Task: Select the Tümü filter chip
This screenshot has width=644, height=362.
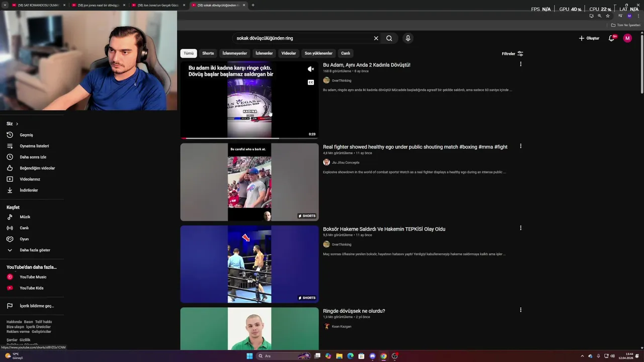Action: click(189, 53)
